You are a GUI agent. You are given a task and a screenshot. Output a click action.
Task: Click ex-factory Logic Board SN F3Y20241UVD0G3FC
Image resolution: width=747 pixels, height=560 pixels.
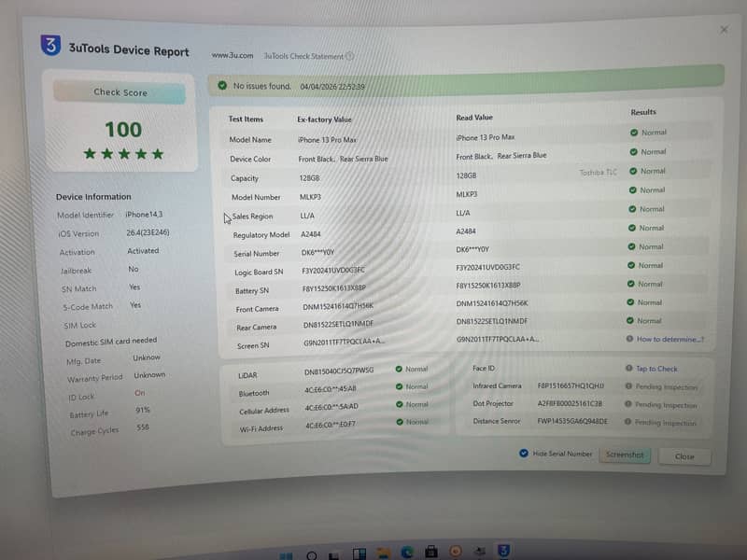click(333, 270)
